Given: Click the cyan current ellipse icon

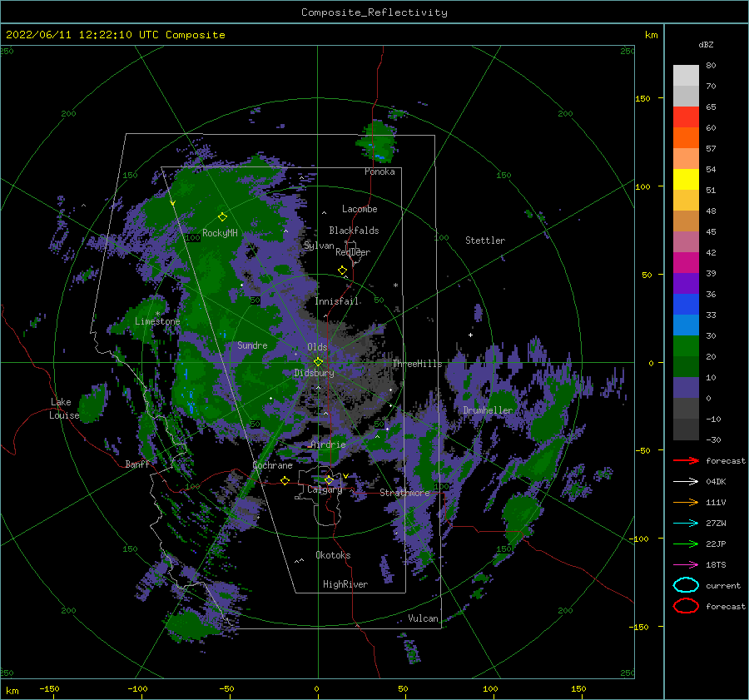Looking at the screenshot, I should point(686,585).
